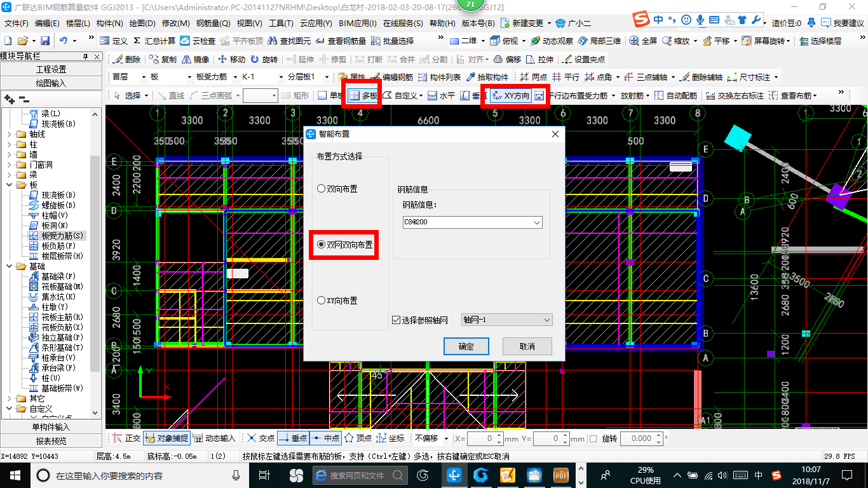
Task: Click 自动配筋 automatic reinforcement tool
Action: pyautogui.click(x=675, y=96)
